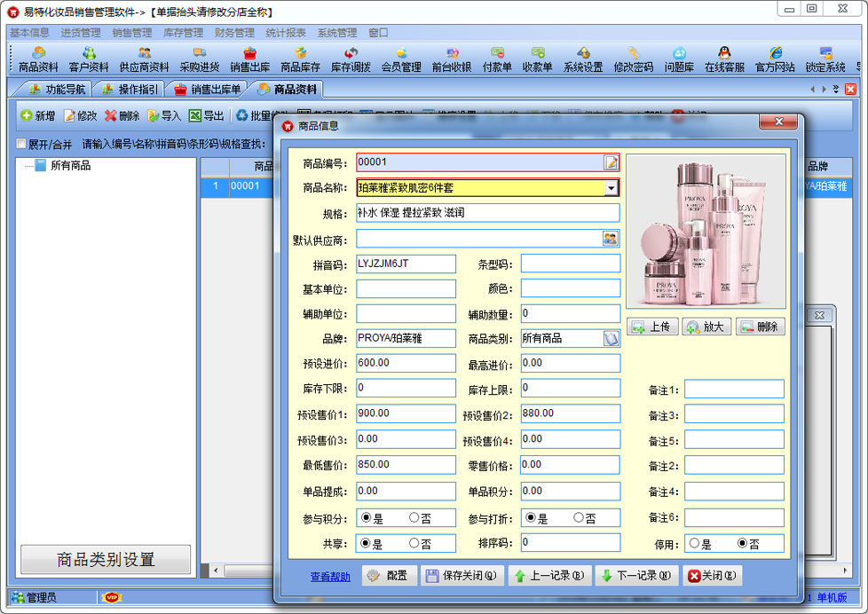868x614 pixels.
Task: Select 是 for 停用
Action: click(x=694, y=544)
